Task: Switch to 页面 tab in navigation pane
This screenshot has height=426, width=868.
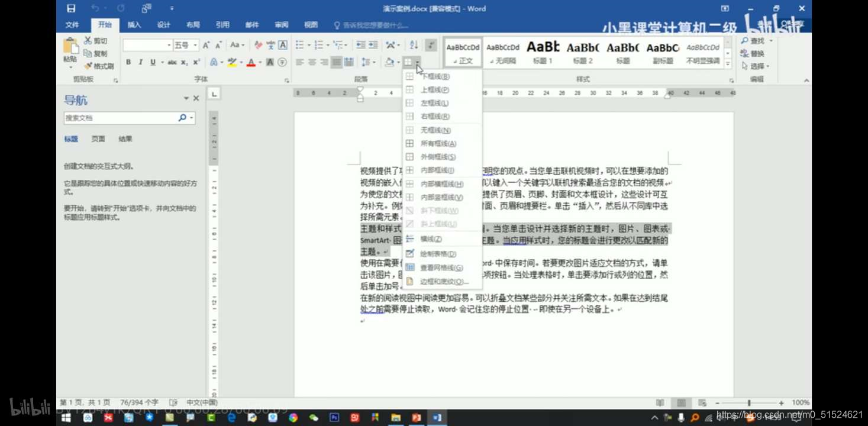Action: 98,139
